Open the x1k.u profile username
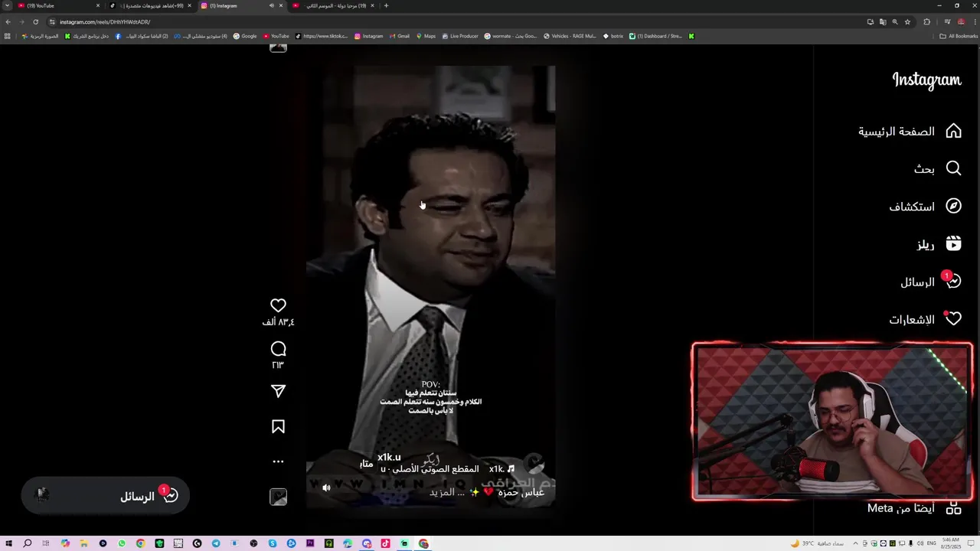The height and width of the screenshot is (551, 980). pos(389,457)
